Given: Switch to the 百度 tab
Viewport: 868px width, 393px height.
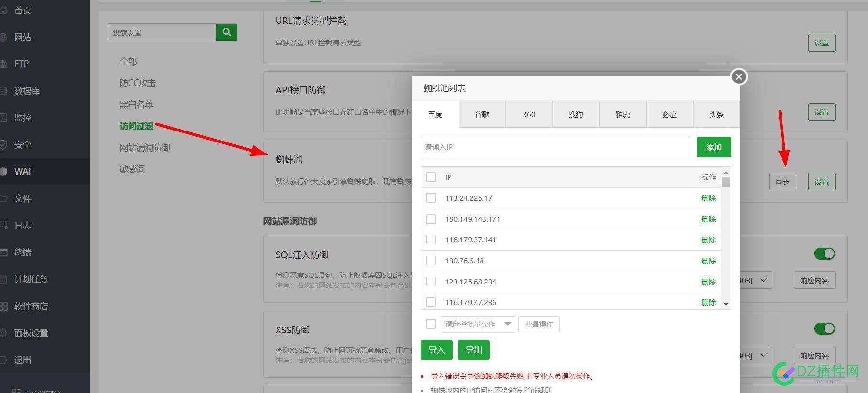Looking at the screenshot, I should click(x=435, y=114).
